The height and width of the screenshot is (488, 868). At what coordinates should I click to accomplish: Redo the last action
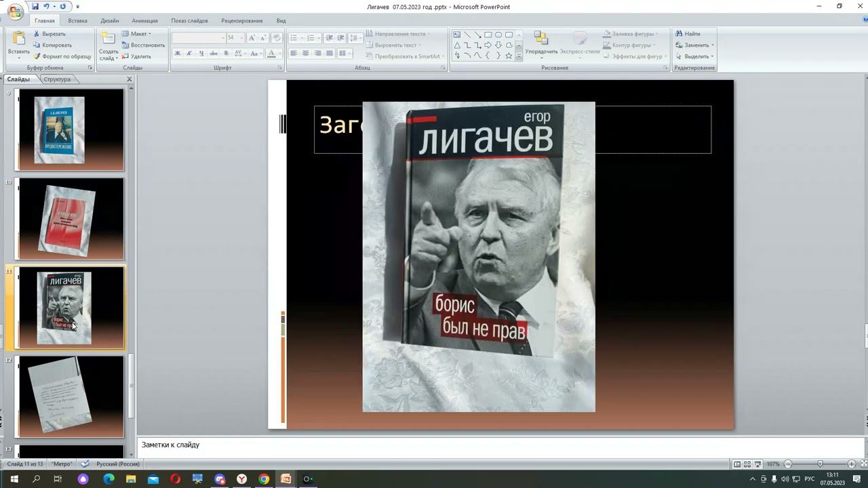click(x=63, y=6)
